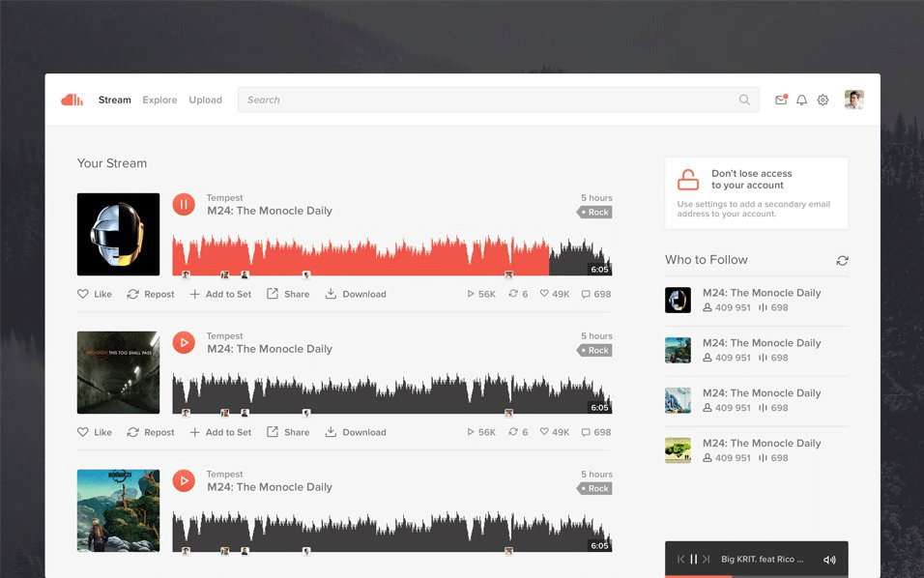Screen dimensions: 924x578
Task: Open the settings gear icon
Action: click(823, 100)
